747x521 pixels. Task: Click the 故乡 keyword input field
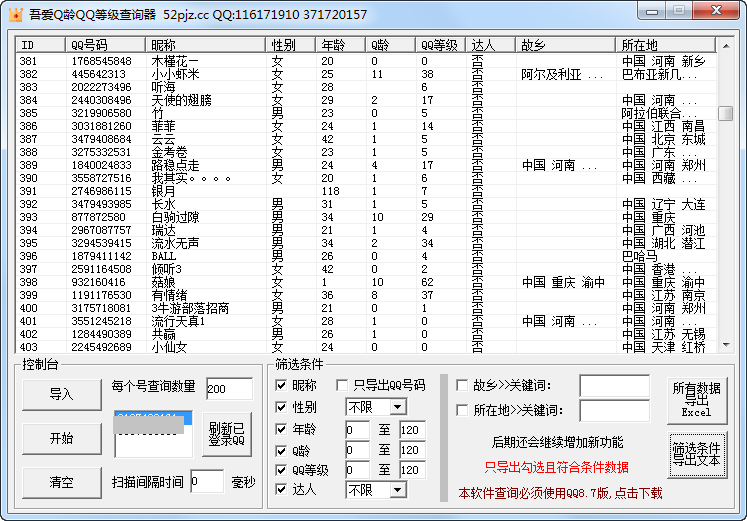click(x=615, y=386)
